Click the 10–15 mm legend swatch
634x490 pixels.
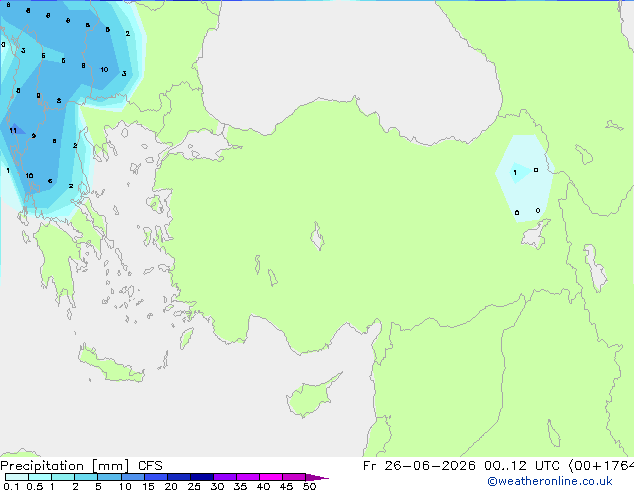(132, 477)
